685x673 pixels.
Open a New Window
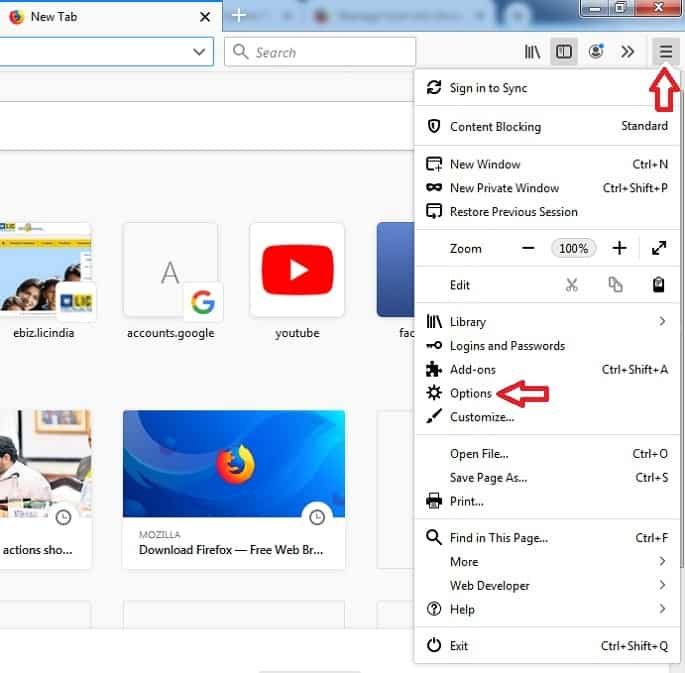[x=547, y=164]
